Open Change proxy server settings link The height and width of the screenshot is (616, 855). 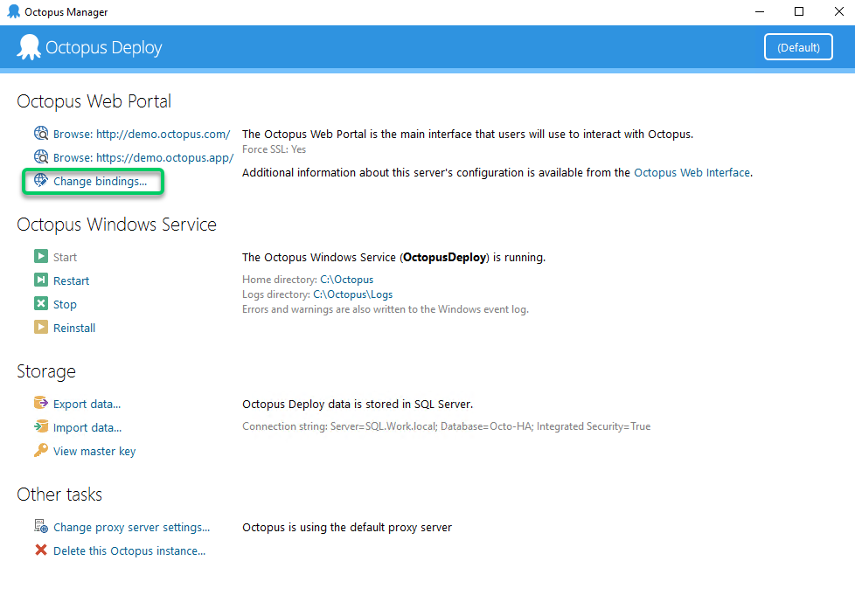pos(131,527)
